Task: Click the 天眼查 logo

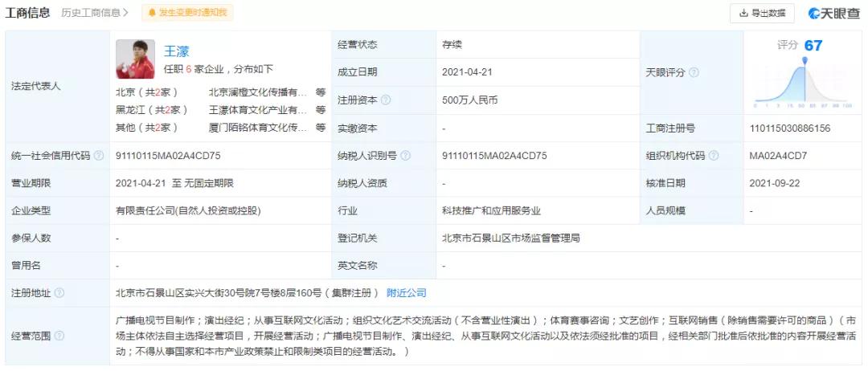Action: (833, 14)
